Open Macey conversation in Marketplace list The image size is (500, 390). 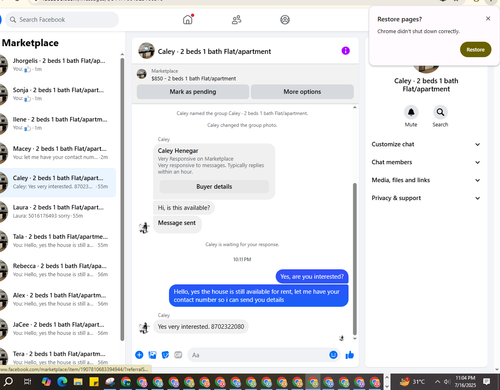(x=58, y=153)
